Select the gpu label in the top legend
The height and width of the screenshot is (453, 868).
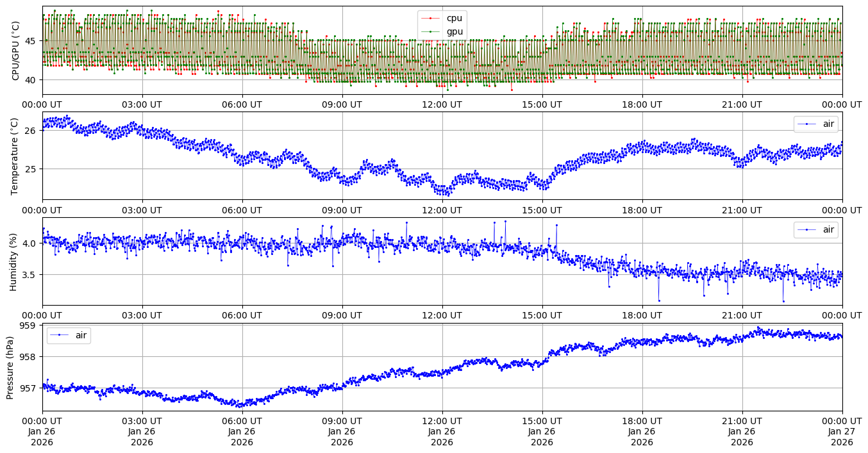coord(454,31)
